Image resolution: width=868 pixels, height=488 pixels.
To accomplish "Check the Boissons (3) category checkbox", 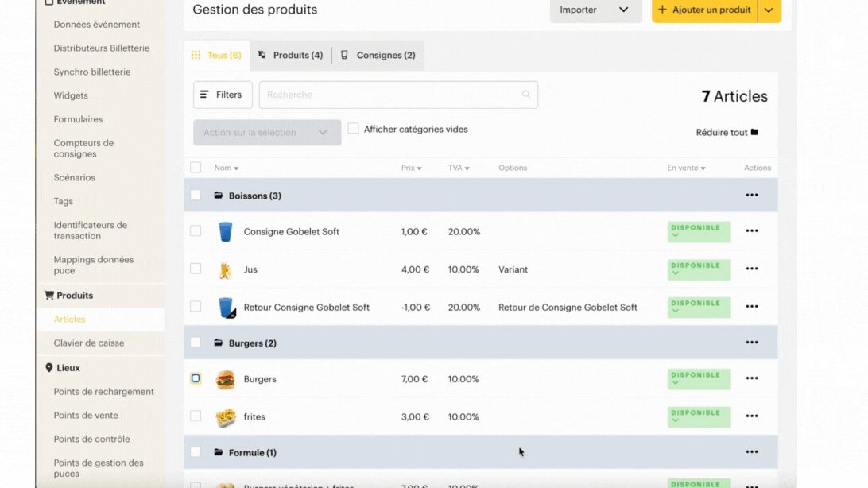I will [x=196, y=195].
